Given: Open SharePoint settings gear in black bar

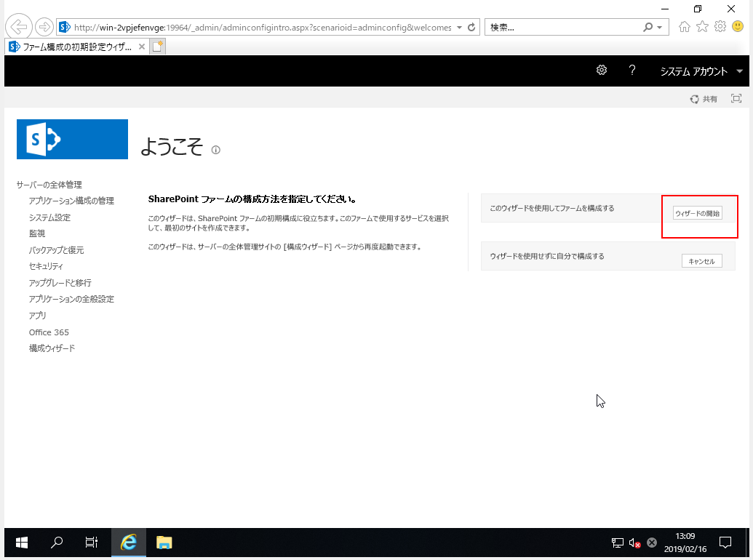Looking at the screenshot, I should 601,71.
